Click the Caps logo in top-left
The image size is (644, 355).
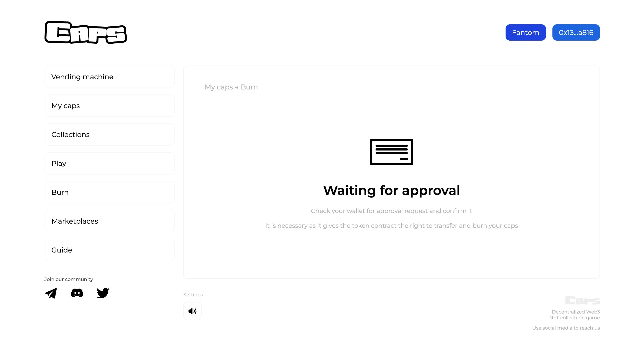tap(86, 32)
